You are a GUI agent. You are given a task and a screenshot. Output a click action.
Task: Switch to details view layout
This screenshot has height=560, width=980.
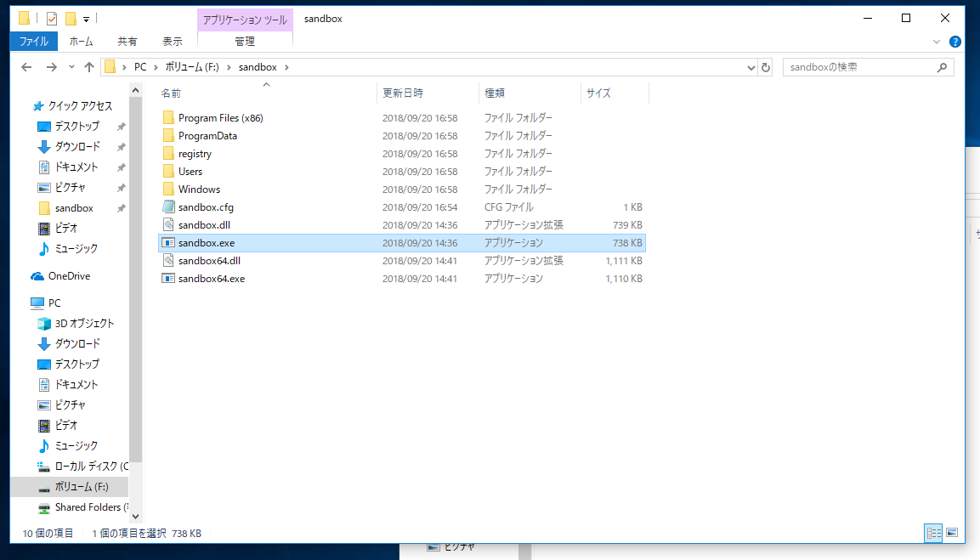tap(934, 533)
